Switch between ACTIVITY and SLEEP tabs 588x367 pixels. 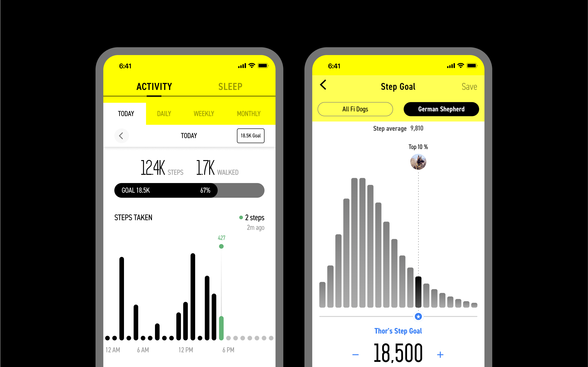pos(231,87)
